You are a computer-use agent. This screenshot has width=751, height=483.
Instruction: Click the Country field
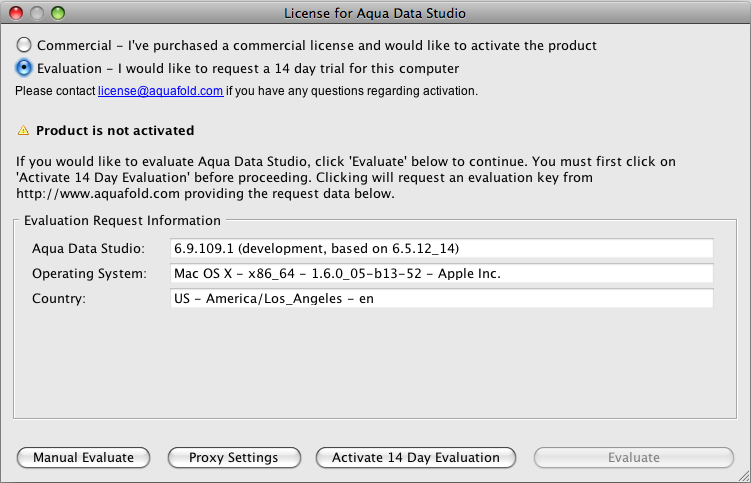[x=442, y=298]
